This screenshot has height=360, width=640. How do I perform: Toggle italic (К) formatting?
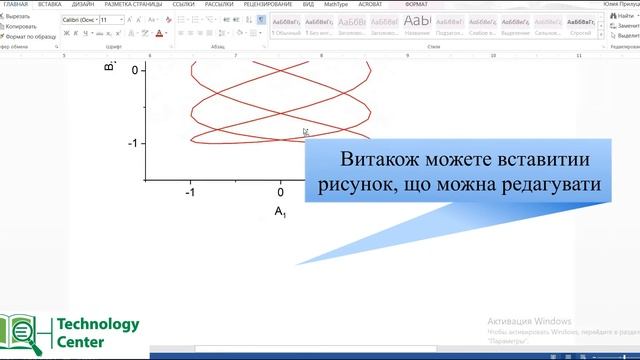(x=76, y=33)
